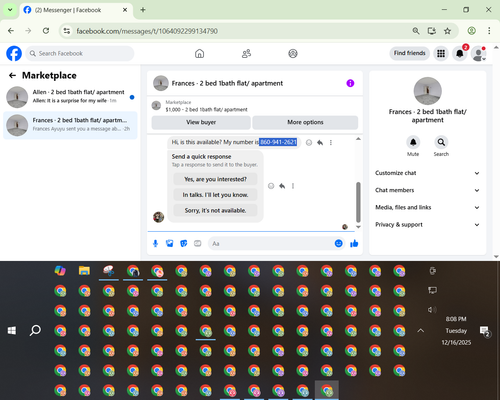React to the phone number message

(x=309, y=143)
